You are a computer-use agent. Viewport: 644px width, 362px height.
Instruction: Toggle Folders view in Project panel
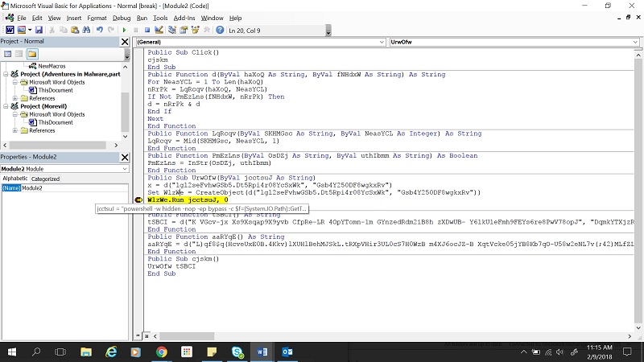(x=32, y=54)
